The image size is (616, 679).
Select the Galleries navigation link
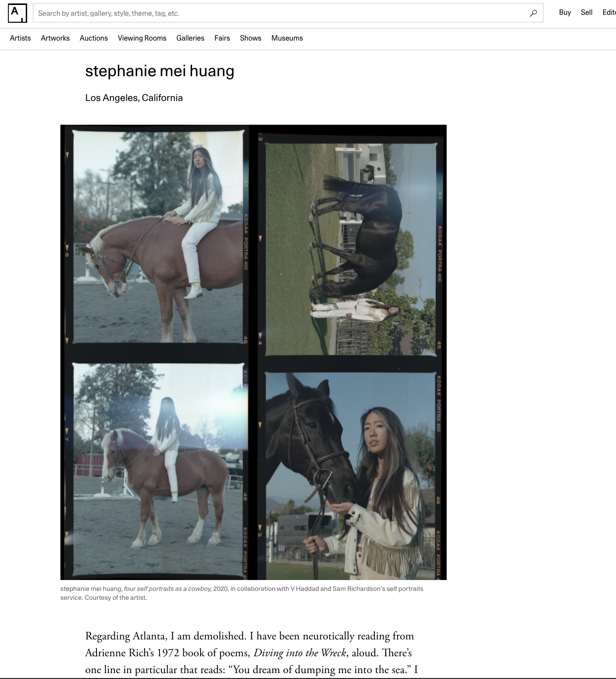(190, 38)
